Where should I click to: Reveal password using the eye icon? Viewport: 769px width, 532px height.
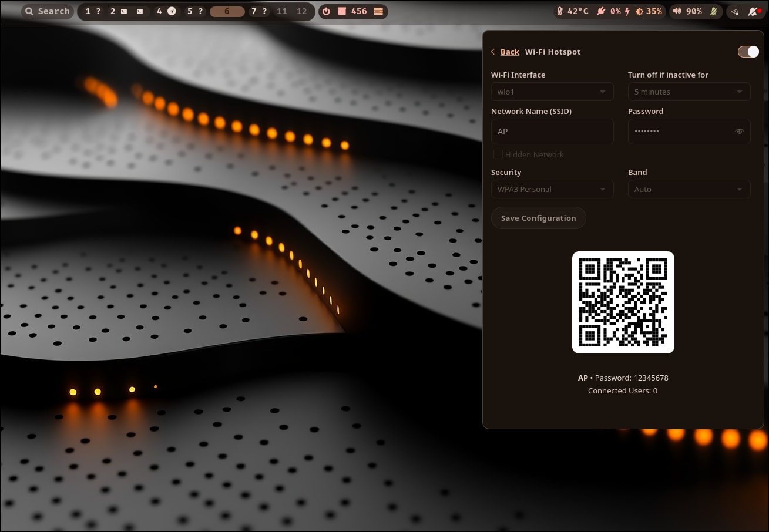(x=740, y=132)
